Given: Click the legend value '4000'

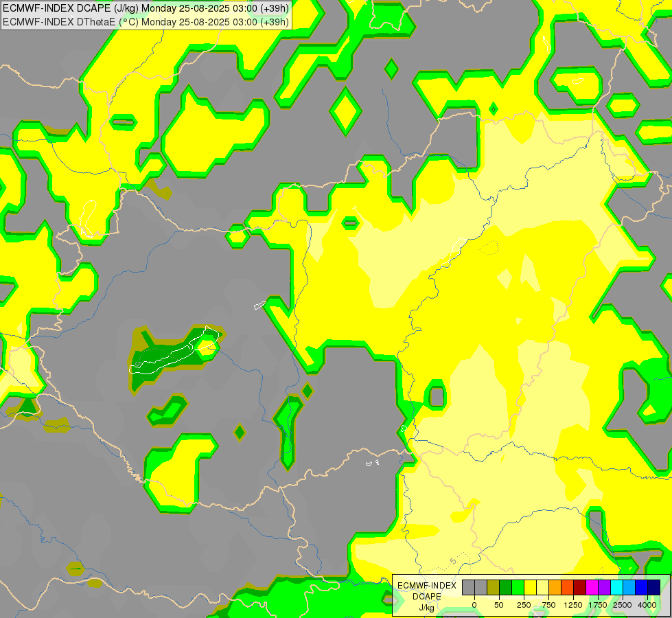Looking at the screenshot, I should click(647, 605).
